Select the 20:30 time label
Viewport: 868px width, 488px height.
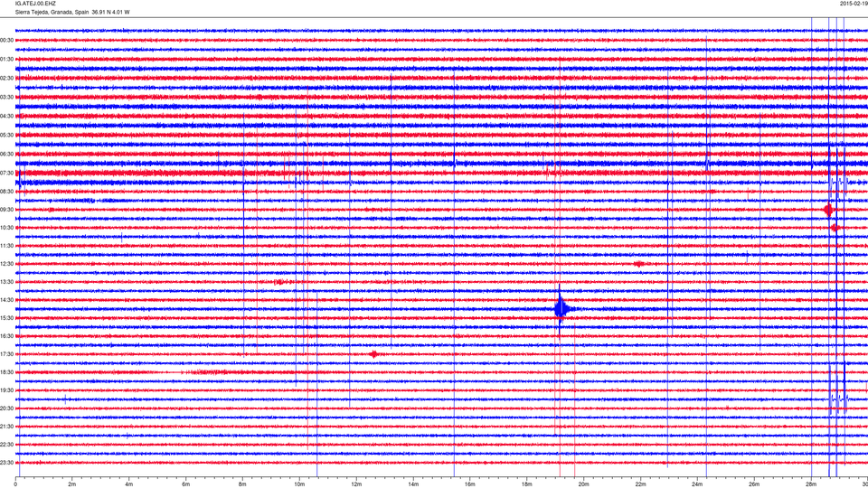click(6, 408)
